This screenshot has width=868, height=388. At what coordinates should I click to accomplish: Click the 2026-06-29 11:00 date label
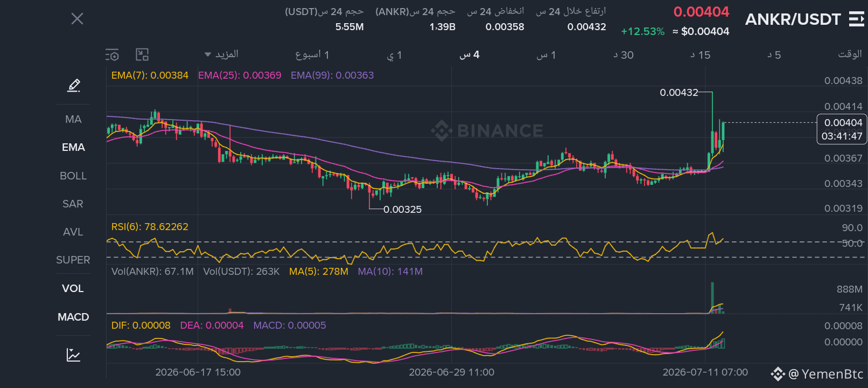coord(451,372)
